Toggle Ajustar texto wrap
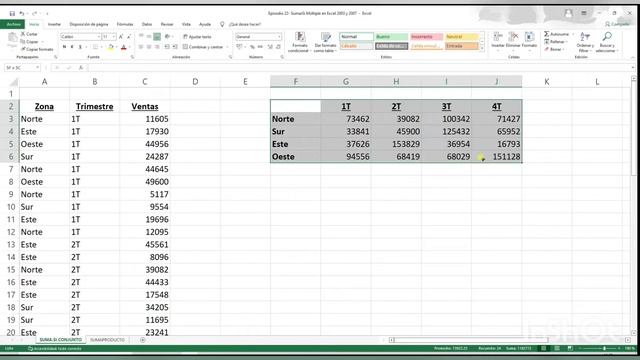This screenshot has height=360, width=640. 197,37
